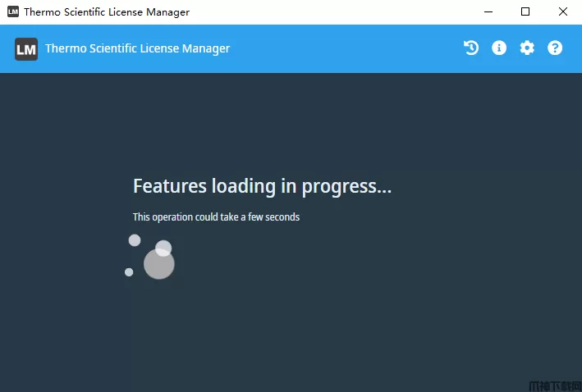Click the largest gray loading spinner bubble

click(159, 264)
